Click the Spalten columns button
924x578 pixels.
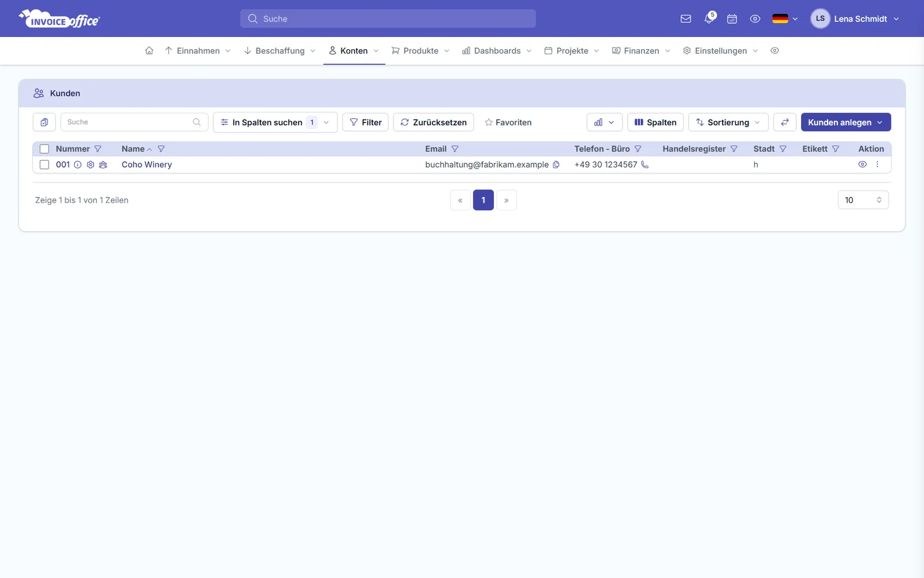click(x=655, y=122)
